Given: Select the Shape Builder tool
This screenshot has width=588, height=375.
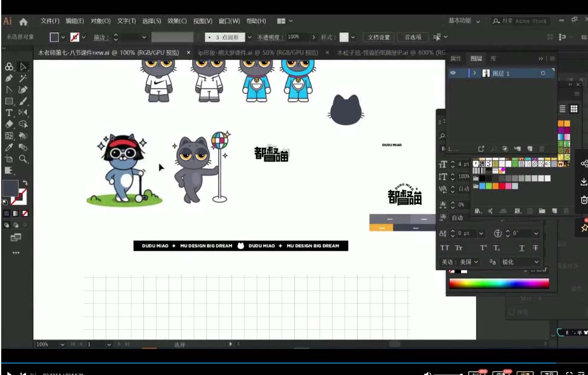Looking at the screenshot, I should click(x=23, y=124).
